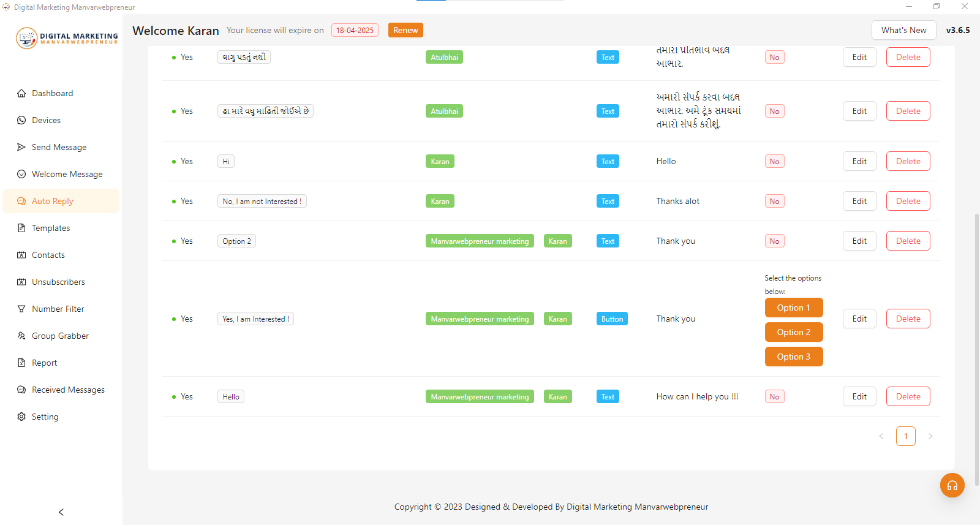The height and width of the screenshot is (525, 980).
Task: Click the orange Option 2 reply button
Action: [x=793, y=332]
